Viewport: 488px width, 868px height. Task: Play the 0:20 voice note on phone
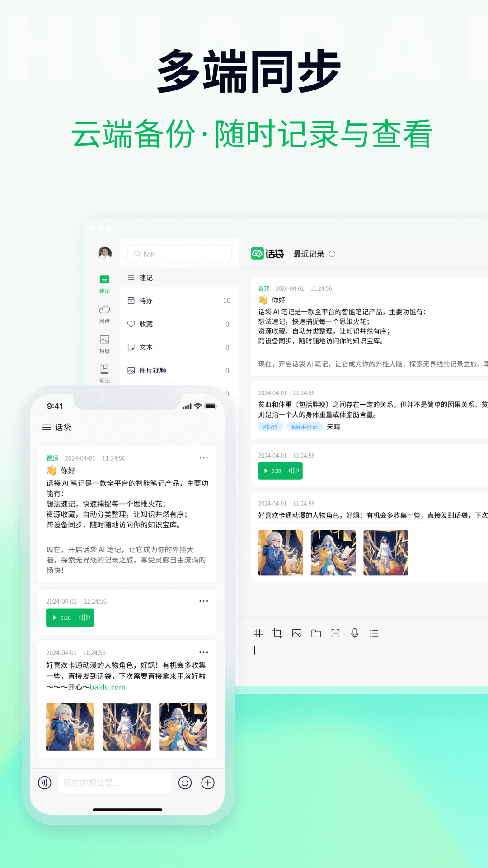[70, 618]
